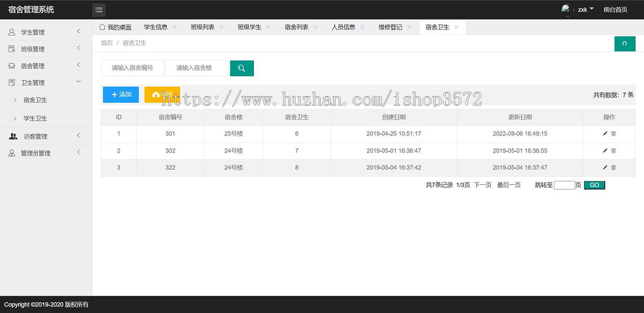Edit the row for dormitory 302

tap(605, 150)
